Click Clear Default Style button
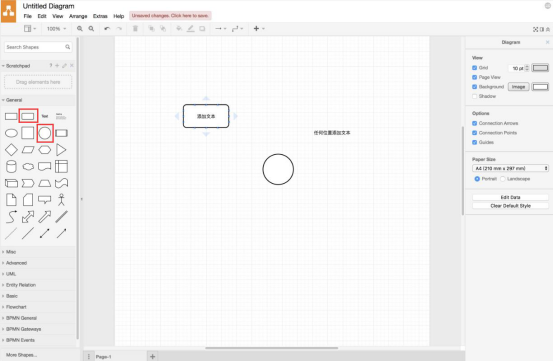 [510, 206]
